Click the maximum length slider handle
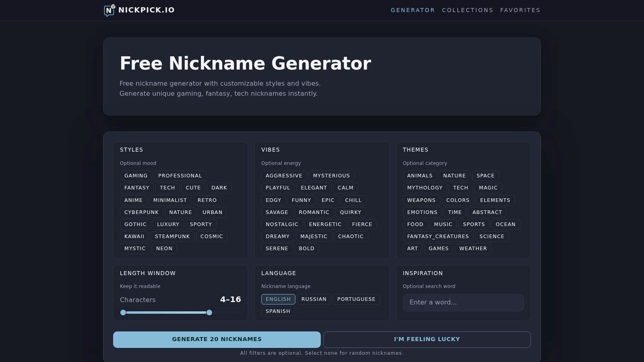 point(209,313)
